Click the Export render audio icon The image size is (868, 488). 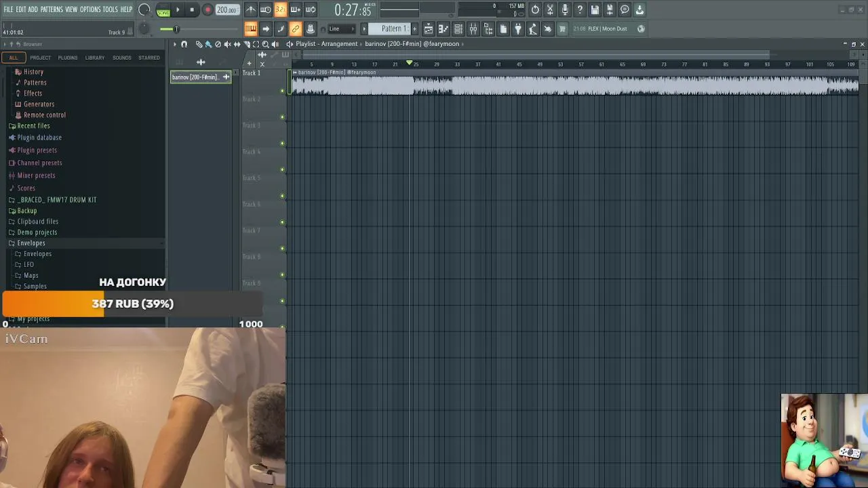pyautogui.click(x=610, y=9)
